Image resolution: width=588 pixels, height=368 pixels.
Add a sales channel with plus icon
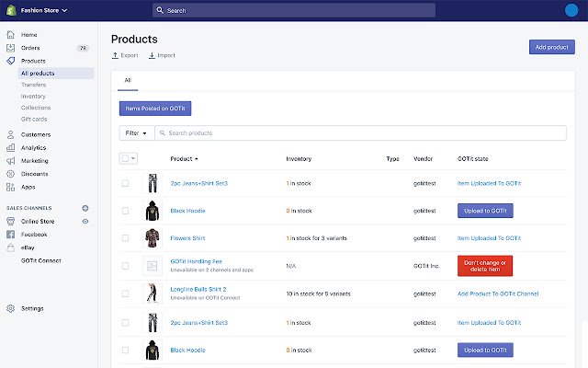pyautogui.click(x=85, y=208)
